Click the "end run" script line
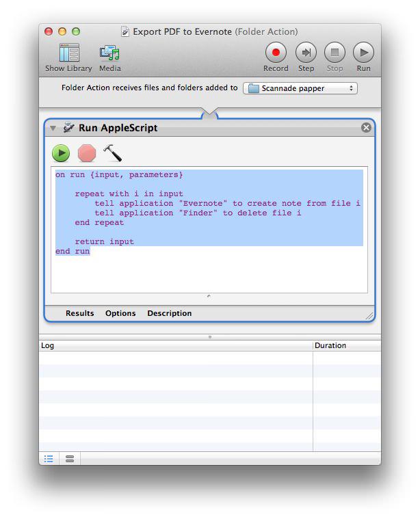 (73, 251)
